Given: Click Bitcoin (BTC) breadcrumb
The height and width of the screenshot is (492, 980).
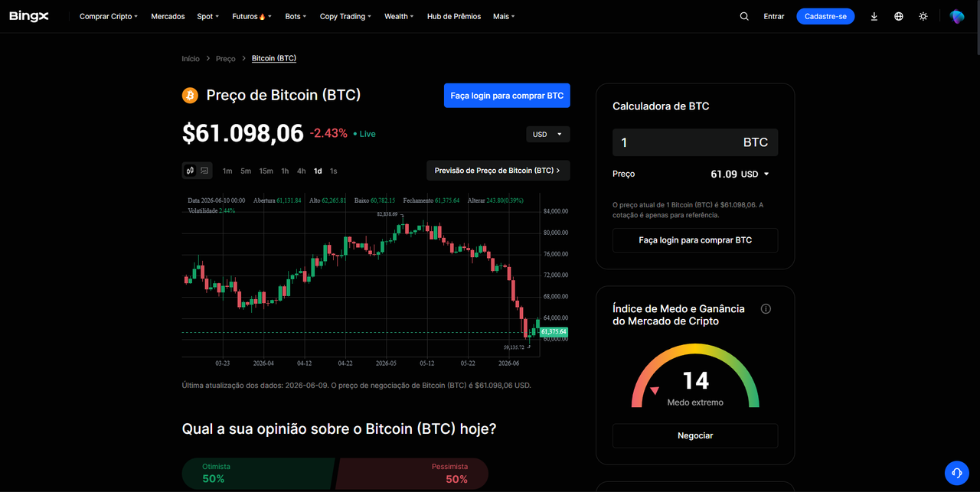Looking at the screenshot, I should [274, 58].
